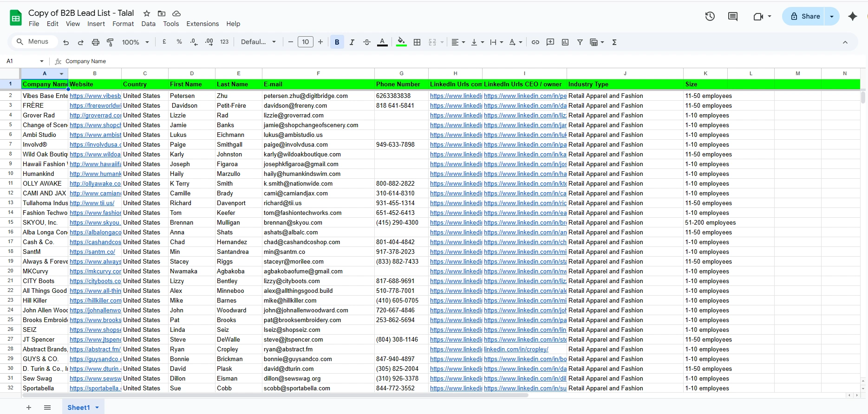The width and height of the screenshot is (868, 414).
Task: Open the vertical align dropdown
Action: click(x=477, y=42)
